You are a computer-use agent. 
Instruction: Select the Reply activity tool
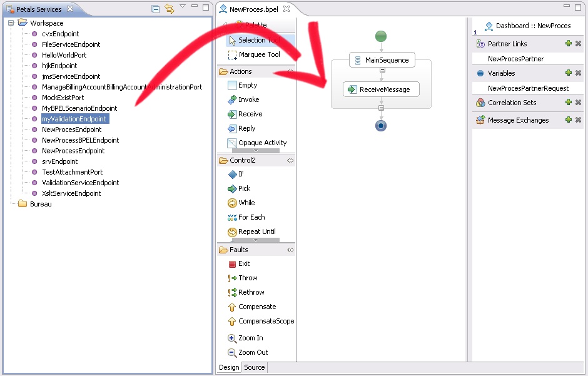point(246,128)
